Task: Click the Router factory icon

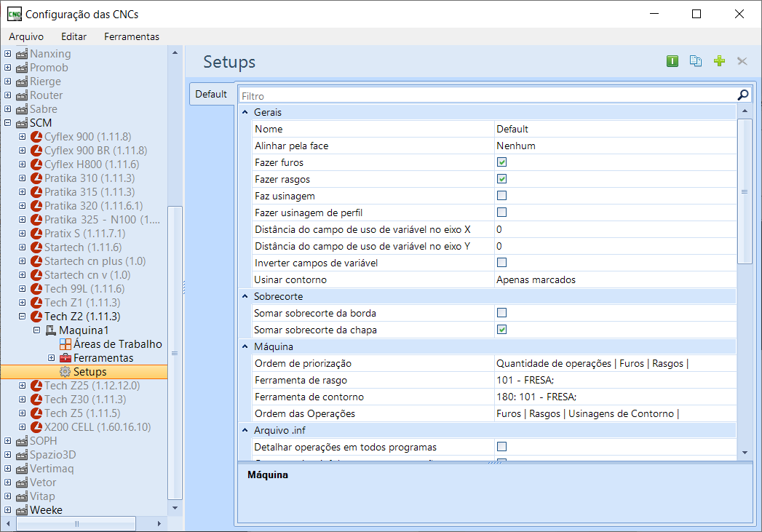Action: [x=22, y=95]
